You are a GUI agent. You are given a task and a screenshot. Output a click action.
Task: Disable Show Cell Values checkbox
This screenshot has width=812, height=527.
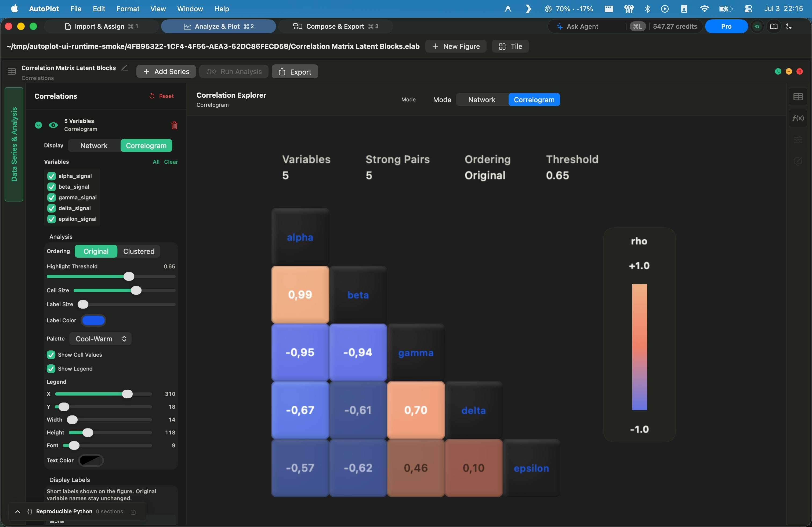pos(51,354)
